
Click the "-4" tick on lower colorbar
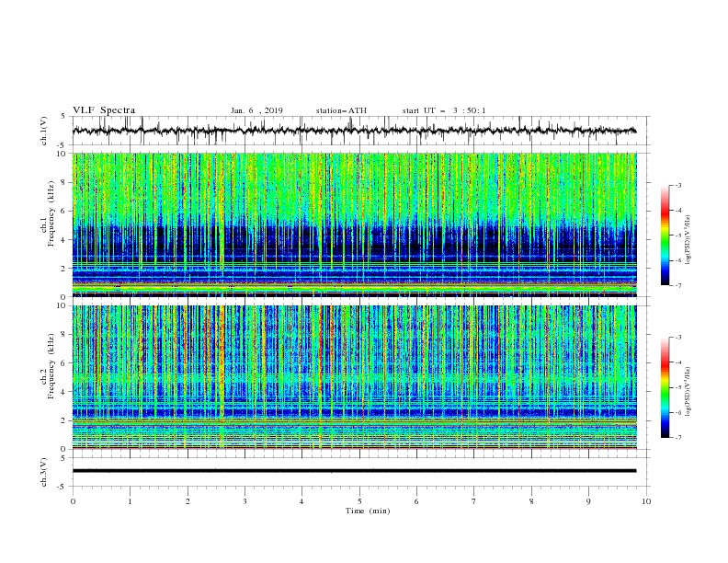(678, 362)
